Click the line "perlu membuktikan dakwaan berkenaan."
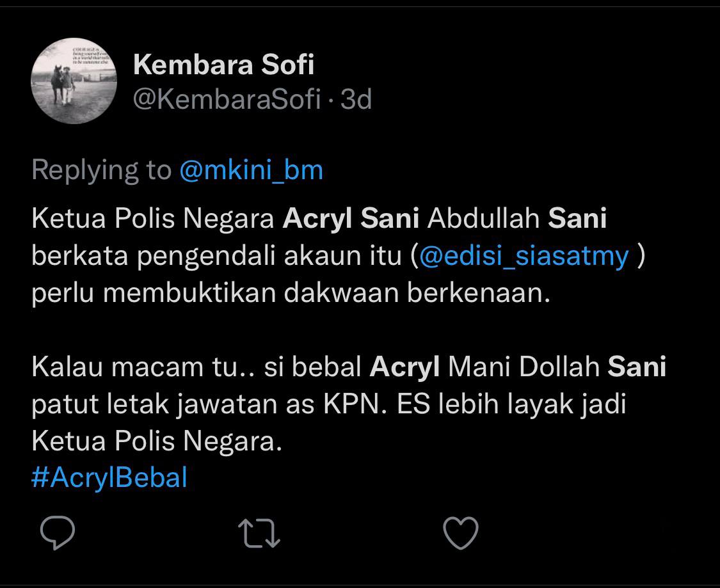This screenshot has height=588, width=720. pyautogui.click(x=291, y=293)
